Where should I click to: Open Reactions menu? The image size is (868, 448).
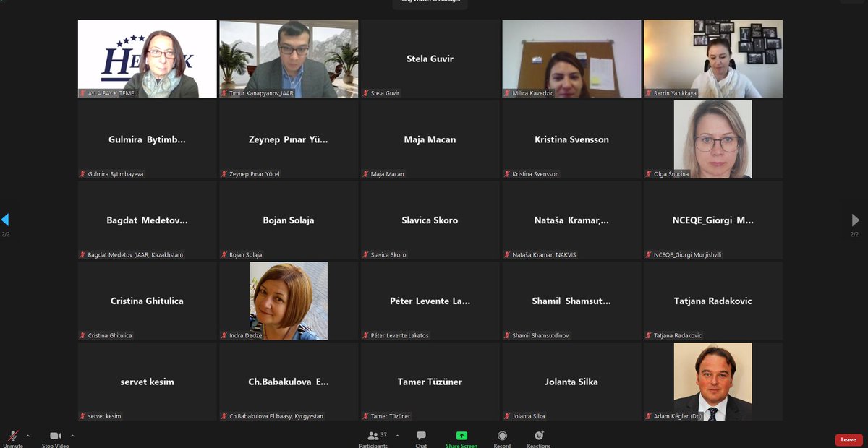(x=539, y=439)
